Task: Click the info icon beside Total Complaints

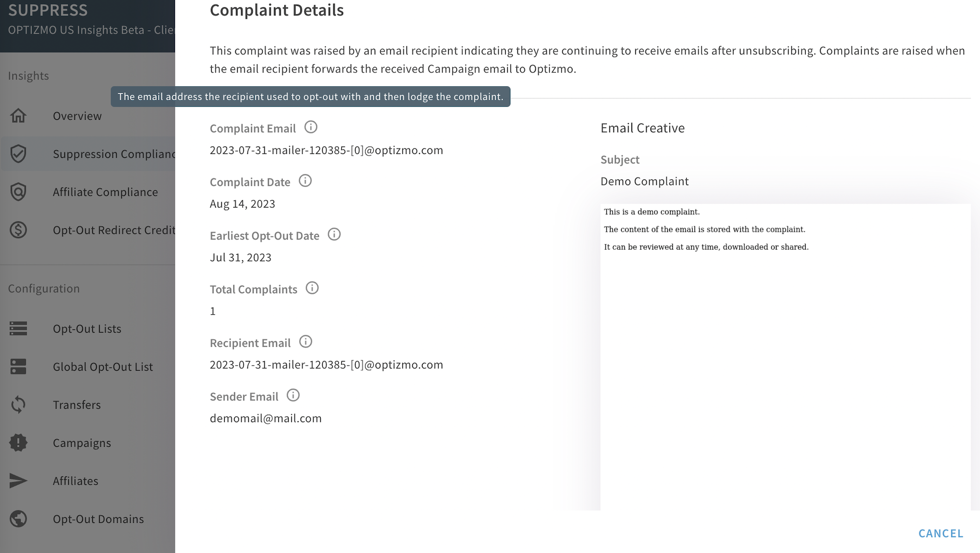Action: pos(312,288)
